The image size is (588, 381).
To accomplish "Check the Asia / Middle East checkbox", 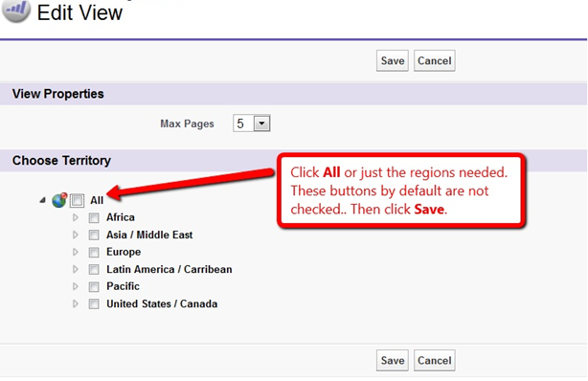I will pyautogui.click(x=94, y=235).
